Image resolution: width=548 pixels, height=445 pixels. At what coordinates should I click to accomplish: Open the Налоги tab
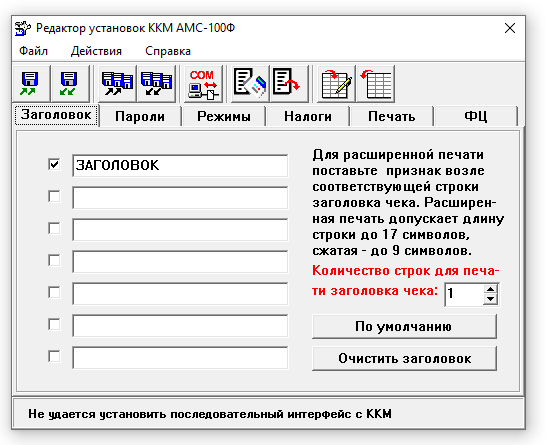pyautogui.click(x=308, y=116)
